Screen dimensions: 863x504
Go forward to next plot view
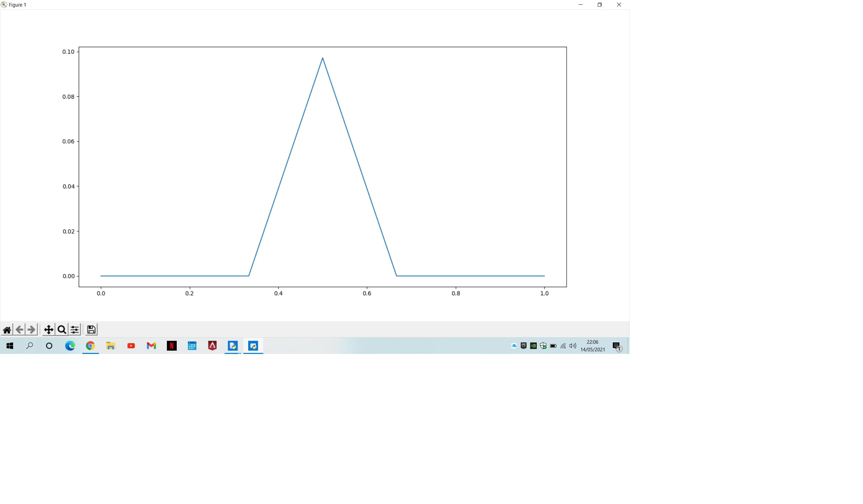(31, 330)
